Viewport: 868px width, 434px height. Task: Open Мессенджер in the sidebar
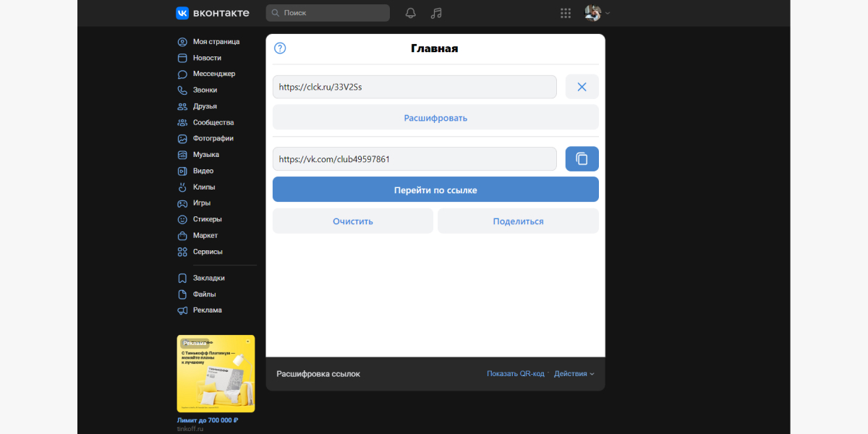coord(213,74)
